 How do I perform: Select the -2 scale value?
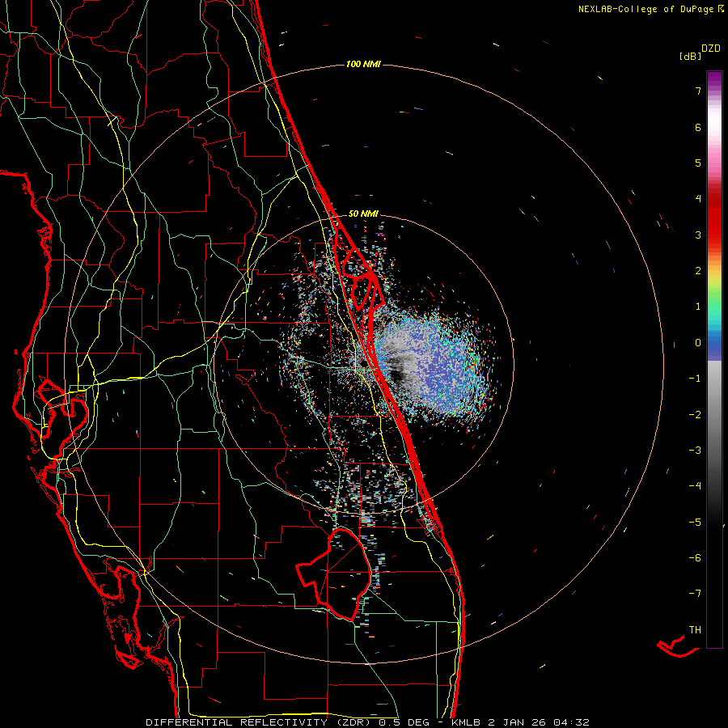click(x=695, y=415)
